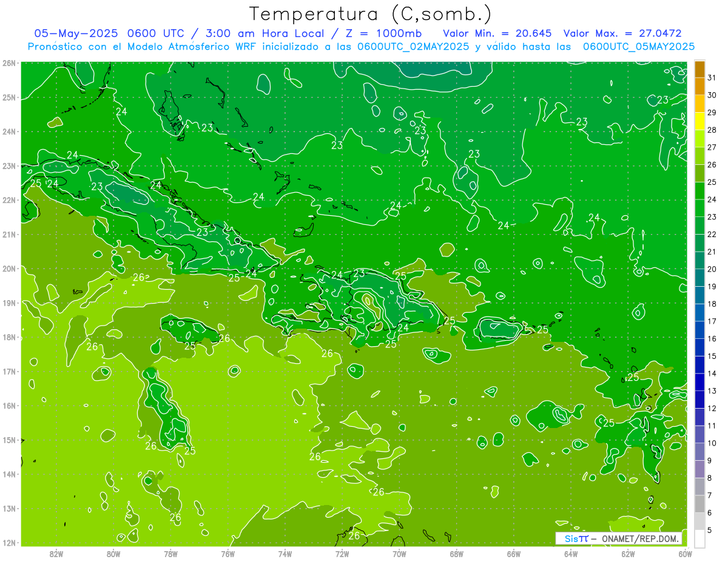Click the "25N" latitude axis label
Image resolution: width=728 pixels, height=562 pixels.
pyautogui.click(x=9, y=97)
